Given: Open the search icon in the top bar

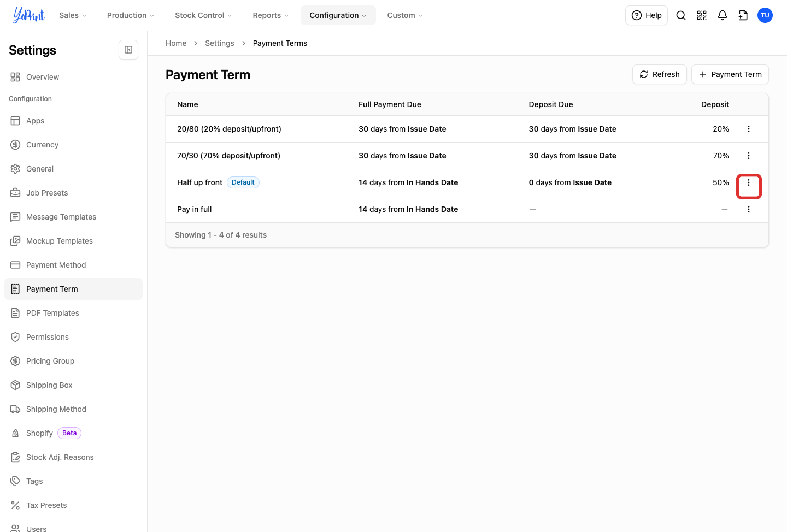Looking at the screenshot, I should tap(681, 15).
